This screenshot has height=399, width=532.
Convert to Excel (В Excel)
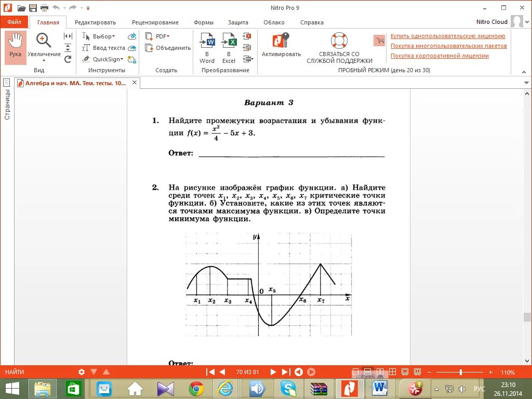229,48
